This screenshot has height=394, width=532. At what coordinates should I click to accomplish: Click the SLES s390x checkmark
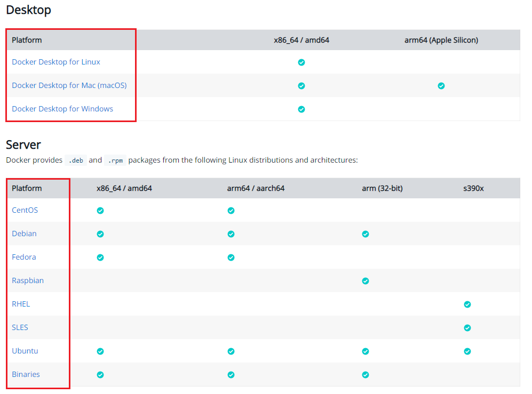click(467, 327)
